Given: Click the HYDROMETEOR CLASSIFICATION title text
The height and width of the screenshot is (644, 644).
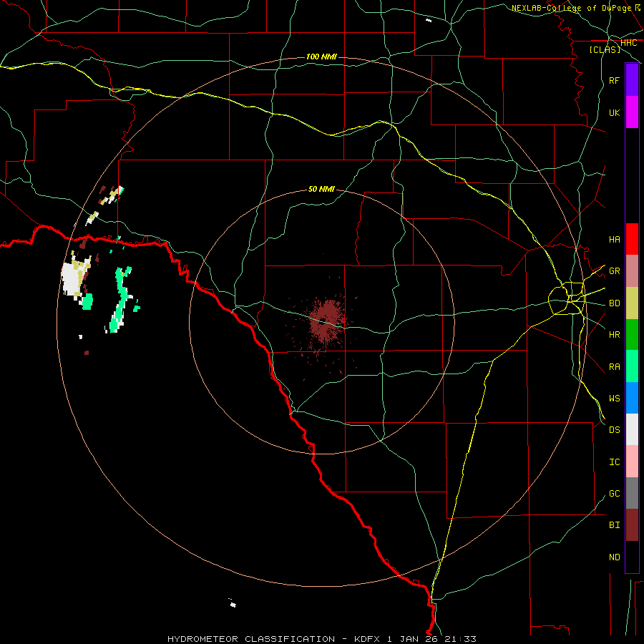Looking at the screenshot, I should tap(251, 639).
